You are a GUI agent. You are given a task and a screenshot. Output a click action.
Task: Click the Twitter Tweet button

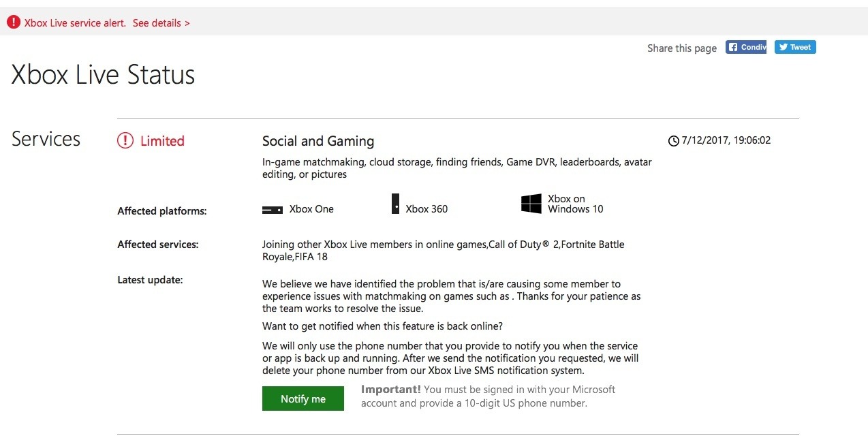[x=795, y=47]
